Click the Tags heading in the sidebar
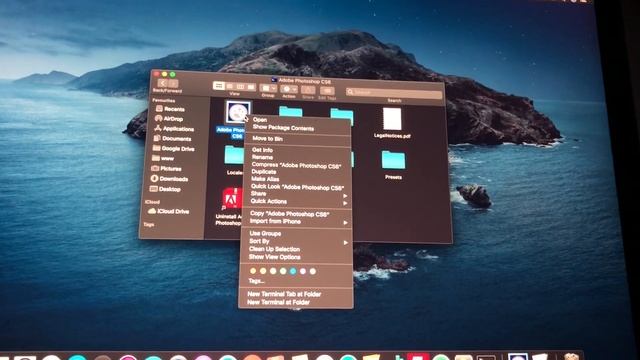 pos(149,224)
